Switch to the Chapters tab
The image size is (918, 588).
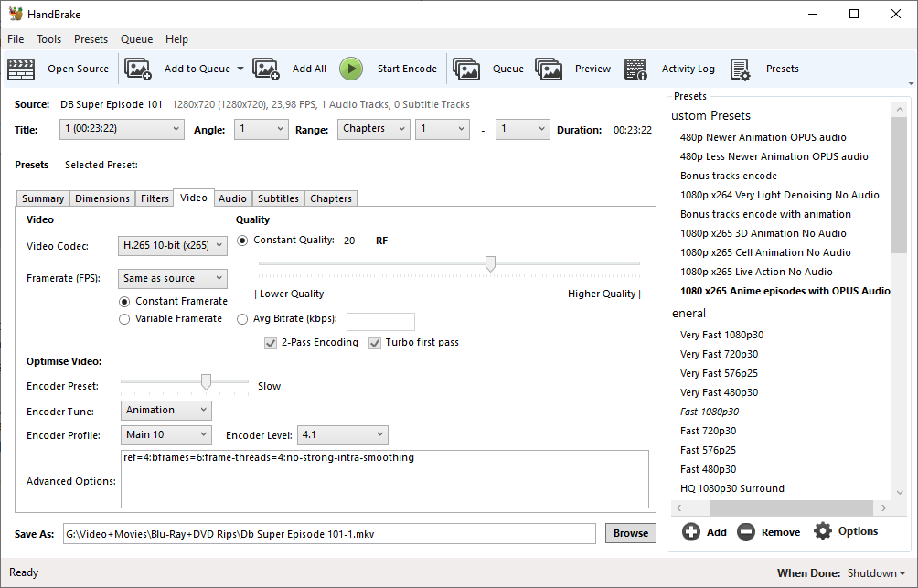pyautogui.click(x=331, y=198)
